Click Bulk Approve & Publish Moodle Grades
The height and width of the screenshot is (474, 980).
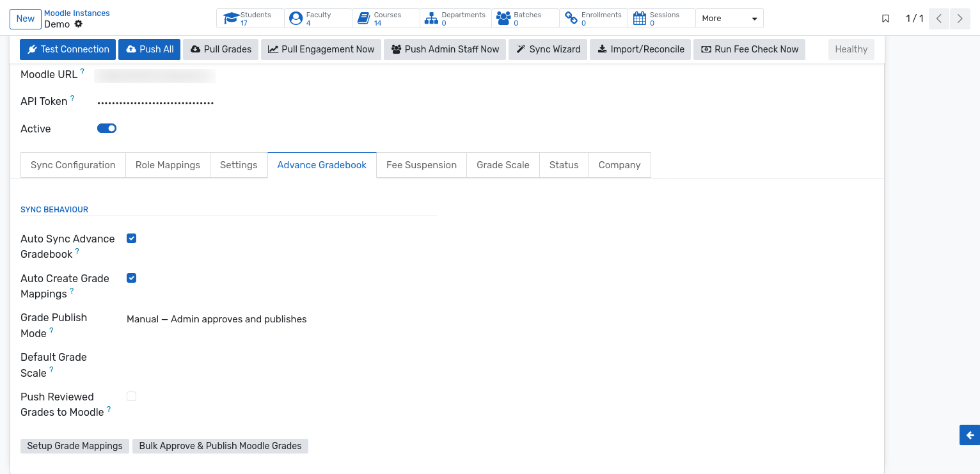[220, 446]
